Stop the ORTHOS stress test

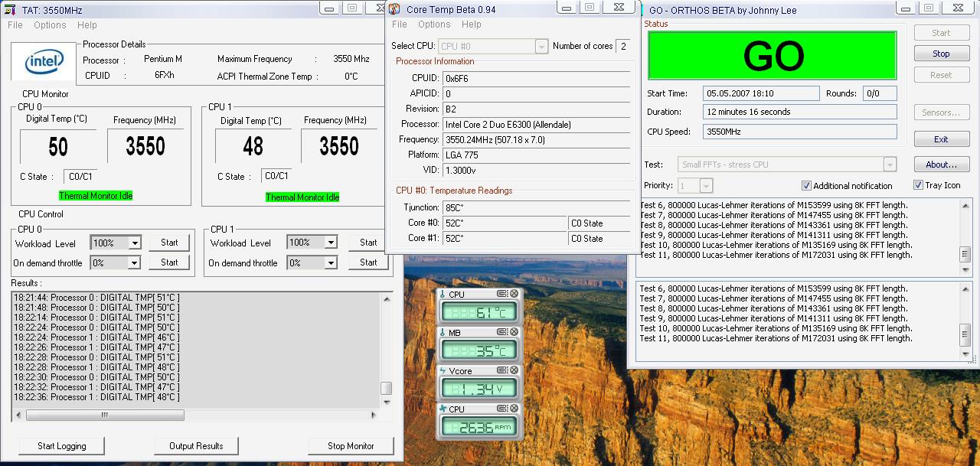pyautogui.click(x=941, y=54)
